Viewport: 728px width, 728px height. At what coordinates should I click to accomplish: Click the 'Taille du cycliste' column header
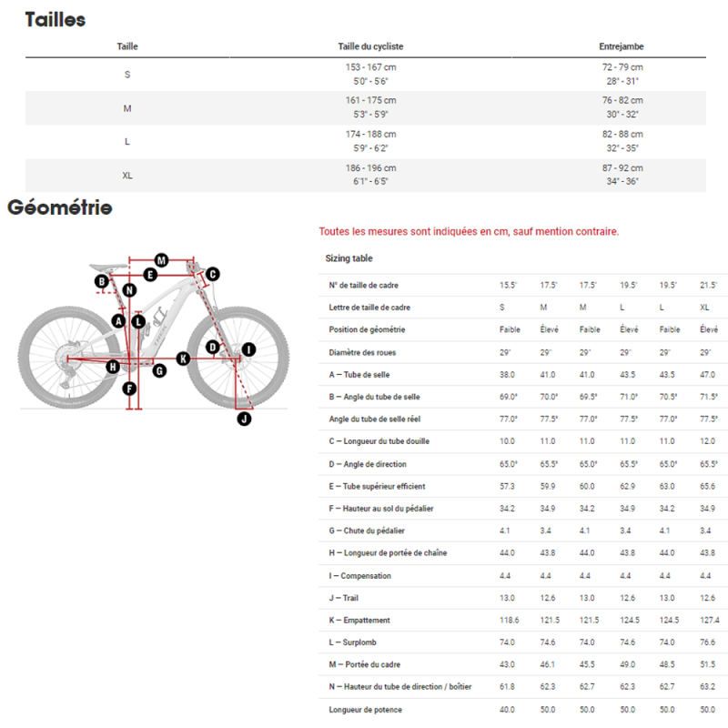tap(370, 46)
